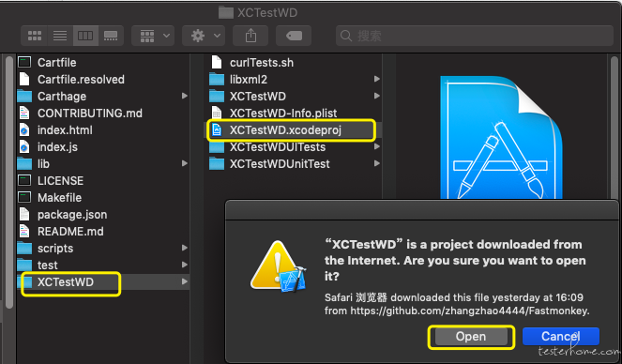Select the Cartfile.resolved document icon
This screenshot has width=622, height=364.
(24, 80)
